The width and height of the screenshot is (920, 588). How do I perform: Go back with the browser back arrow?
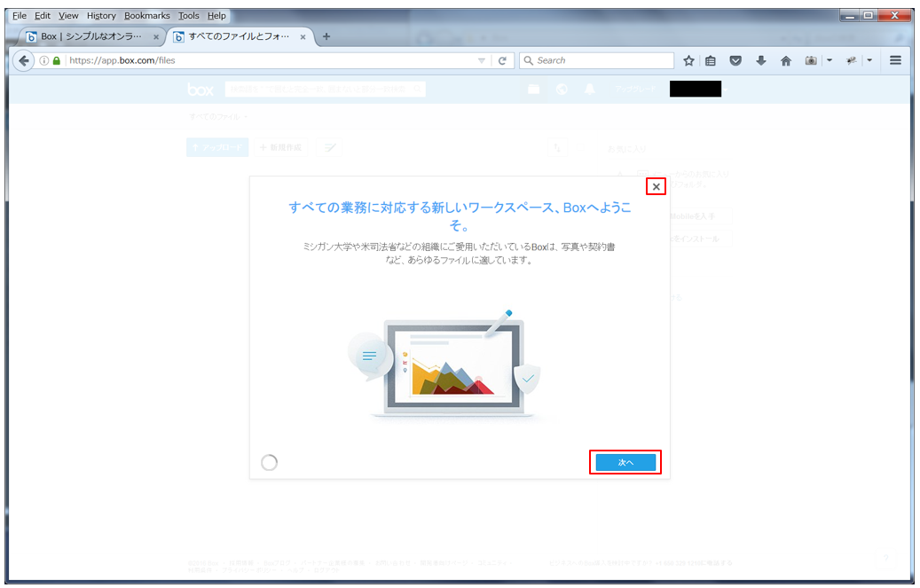pos(23,60)
